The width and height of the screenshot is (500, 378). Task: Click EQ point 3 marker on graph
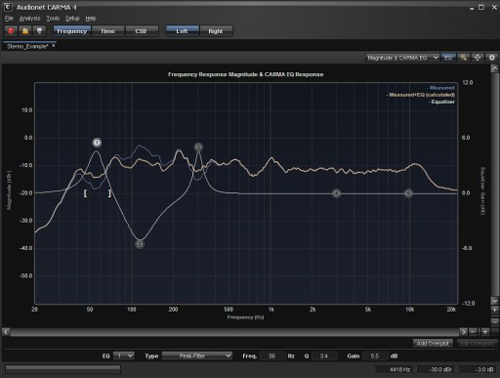[198, 147]
